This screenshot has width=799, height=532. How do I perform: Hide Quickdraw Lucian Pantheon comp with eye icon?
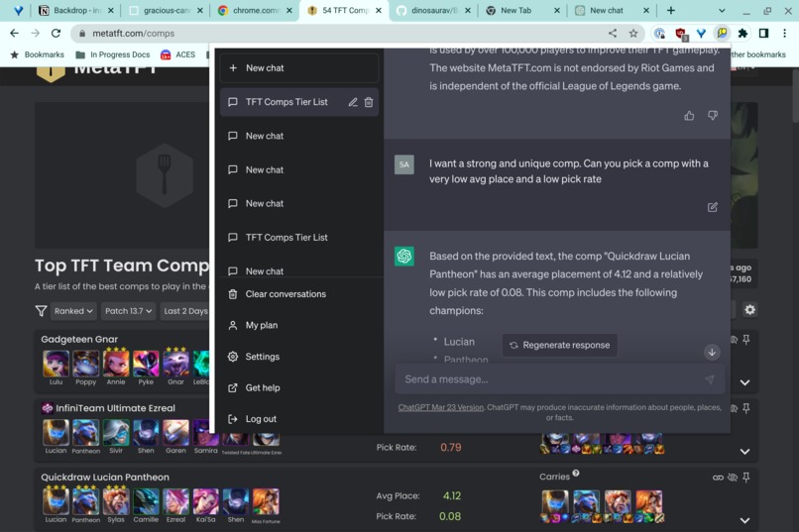pos(733,478)
